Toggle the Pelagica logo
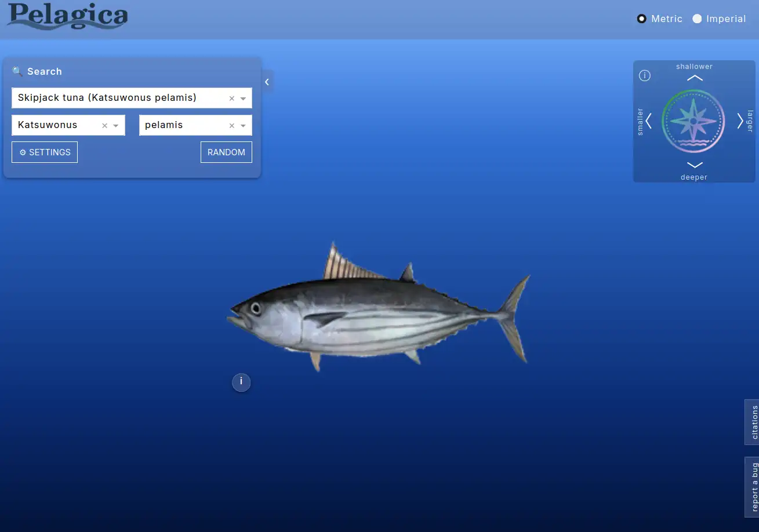Viewport: 759px width, 532px height. [x=67, y=16]
